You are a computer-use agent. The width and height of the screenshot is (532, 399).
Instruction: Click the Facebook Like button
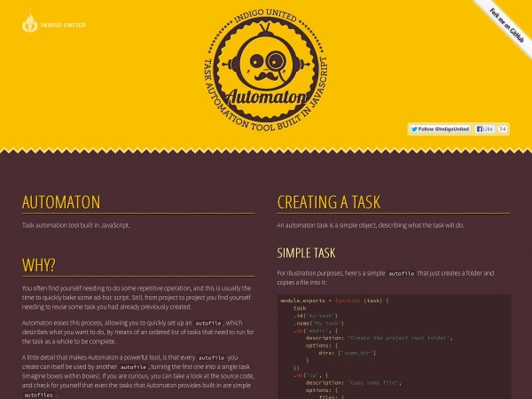click(484, 129)
